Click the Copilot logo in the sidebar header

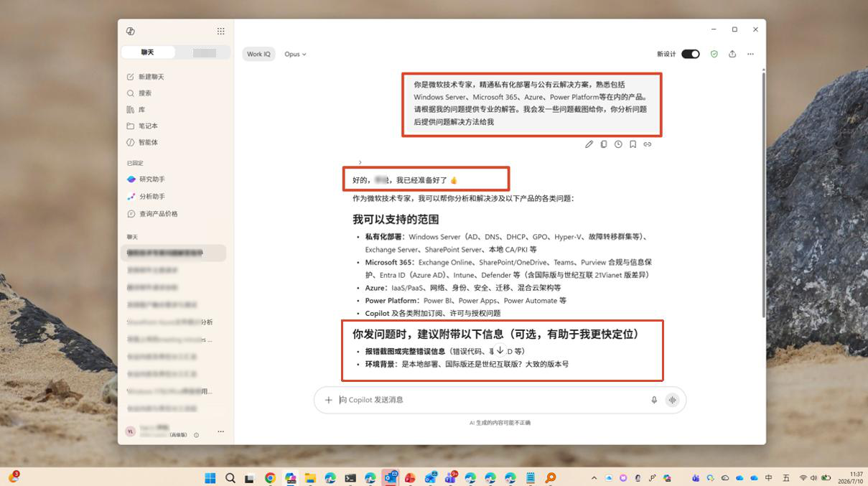pos(130,31)
